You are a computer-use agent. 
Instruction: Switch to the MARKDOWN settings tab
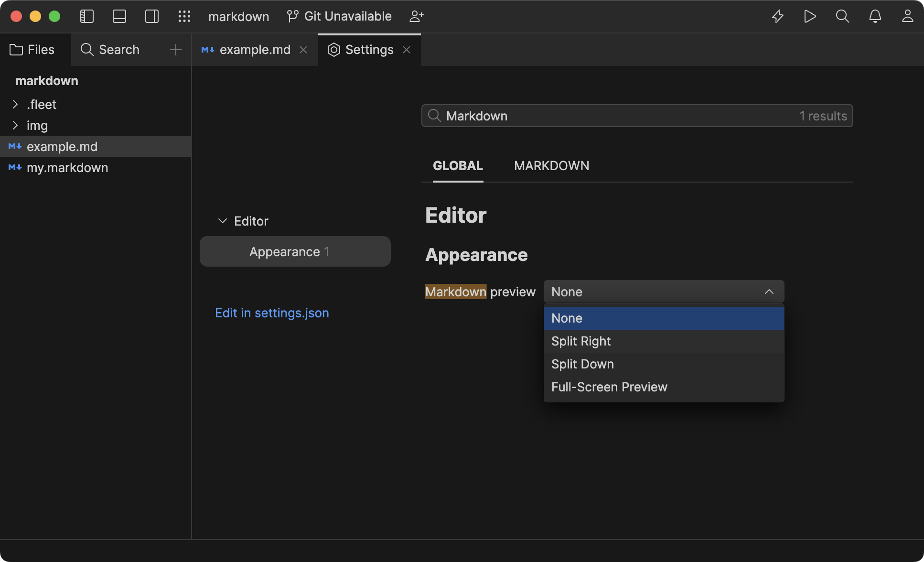coord(551,166)
